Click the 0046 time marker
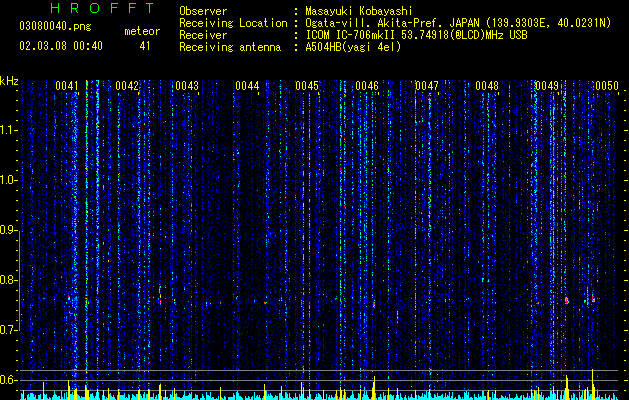 coord(367,86)
